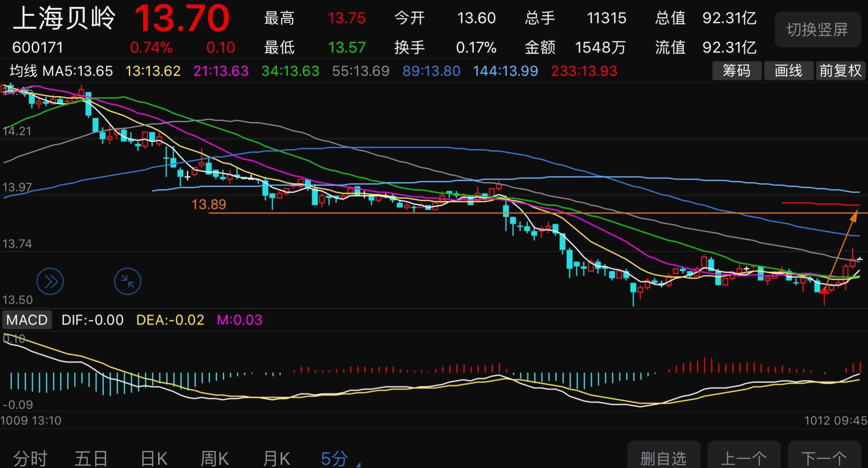Click the 今开 13.60 open price
This screenshot has height=468, width=868.
click(x=476, y=18)
